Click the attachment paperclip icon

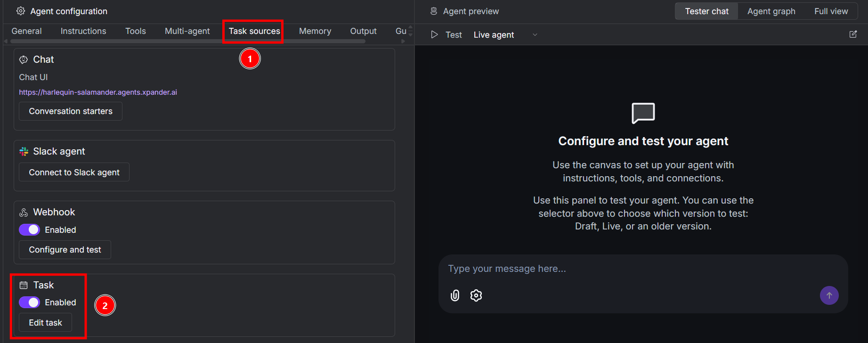[x=455, y=295]
